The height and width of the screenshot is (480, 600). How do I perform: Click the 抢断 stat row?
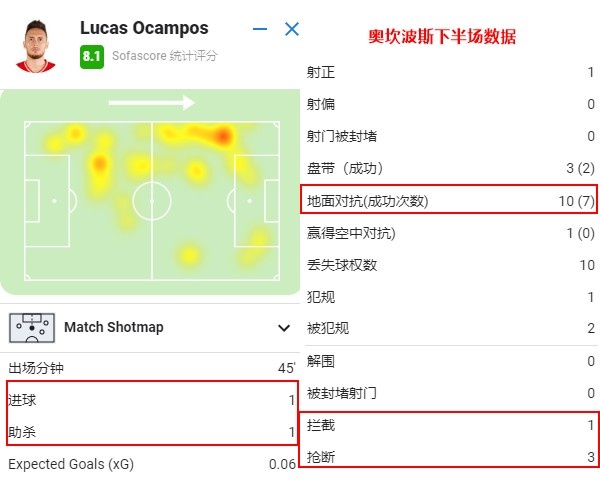450,456
